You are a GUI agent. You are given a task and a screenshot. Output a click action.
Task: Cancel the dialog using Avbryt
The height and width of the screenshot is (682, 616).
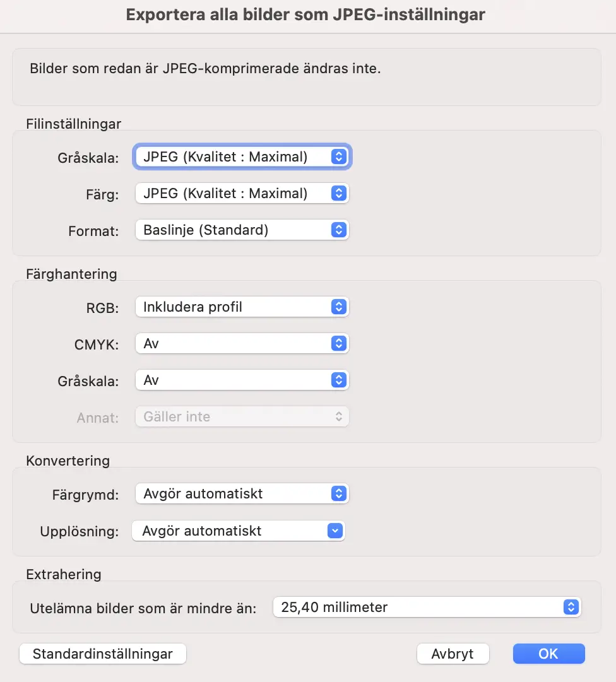click(453, 654)
